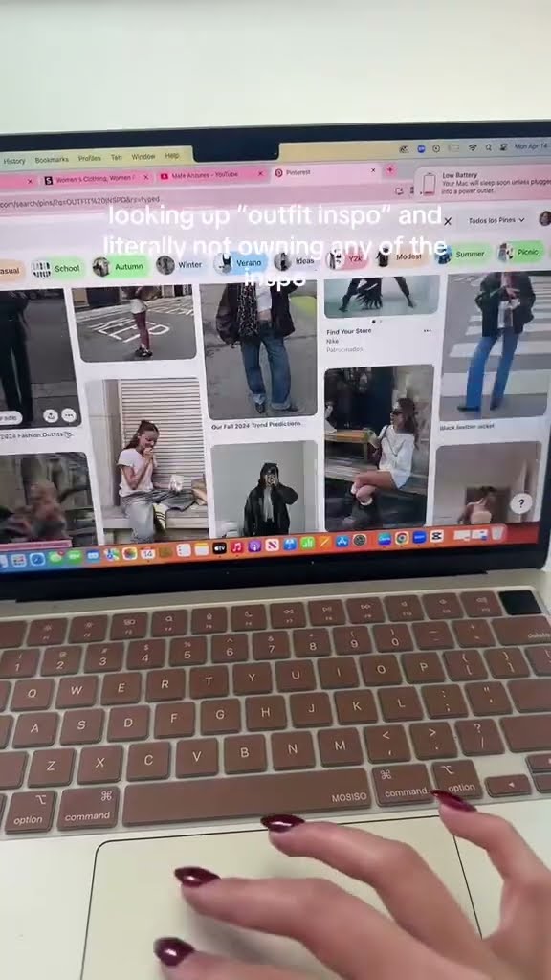
Task: Select the Ideas filter chip
Action: click(296, 261)
